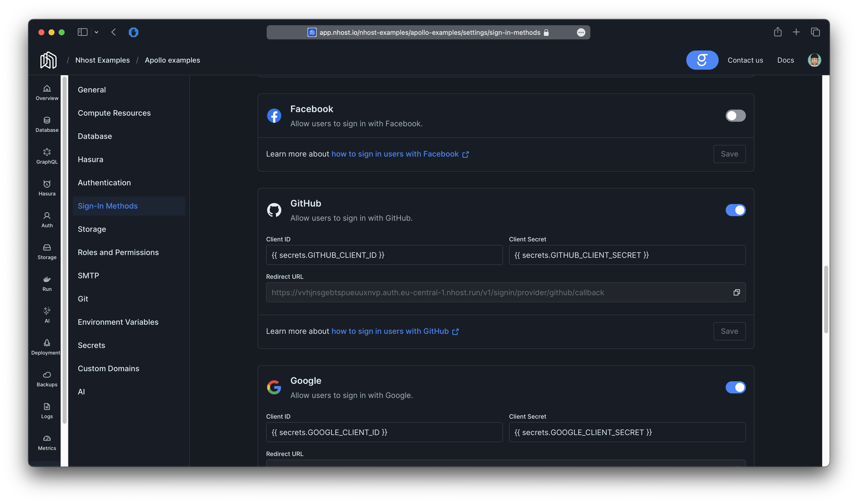Click the Facebook logo icon
Screen dimensions: 858x504
pyautogui.click(x=274, y=116)
